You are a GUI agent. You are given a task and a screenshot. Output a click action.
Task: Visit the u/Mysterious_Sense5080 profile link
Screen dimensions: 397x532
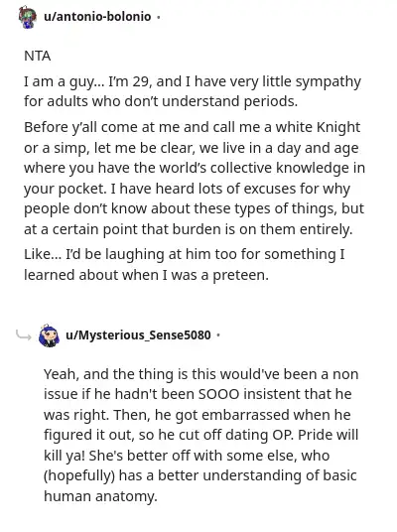pyautogui.click(x=138, y=335)
